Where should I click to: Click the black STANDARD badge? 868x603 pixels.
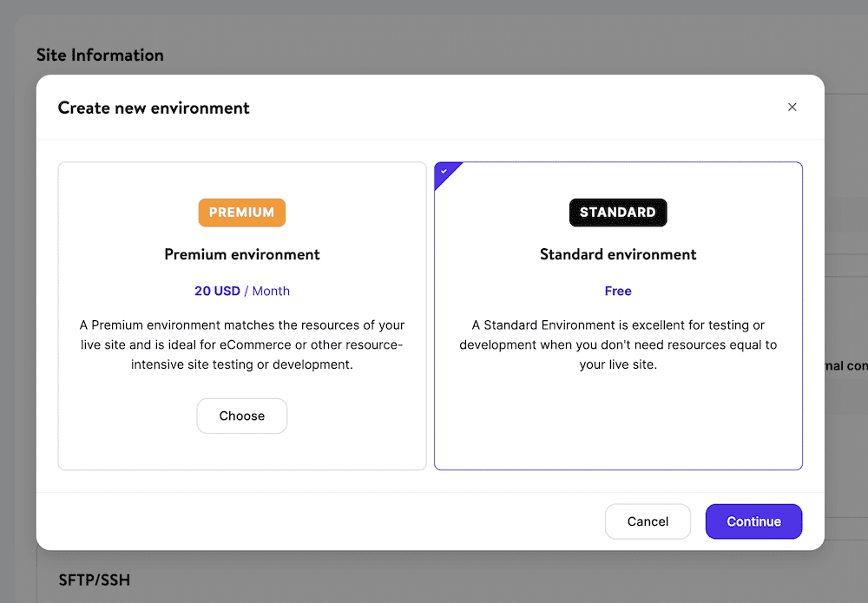click(618, 213)
